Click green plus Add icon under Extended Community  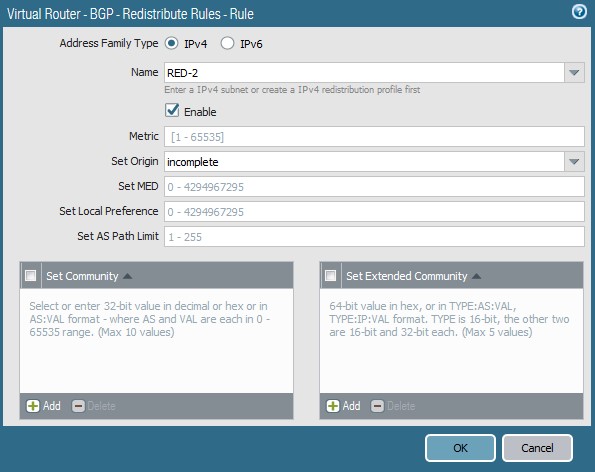point(333,406)
